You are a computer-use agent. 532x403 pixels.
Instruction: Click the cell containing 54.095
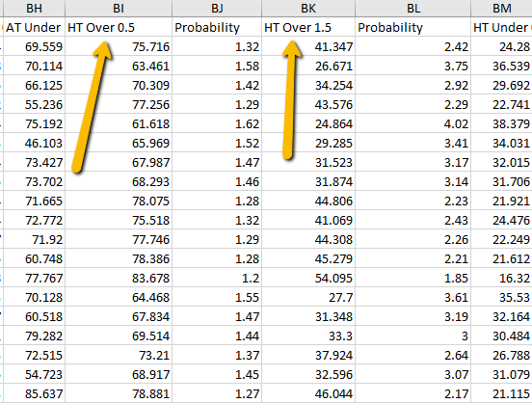[x=308, y=278]
